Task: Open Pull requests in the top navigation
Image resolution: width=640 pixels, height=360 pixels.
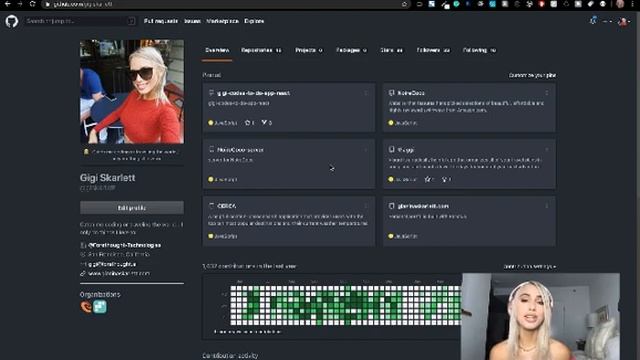Action: [161, 21]
